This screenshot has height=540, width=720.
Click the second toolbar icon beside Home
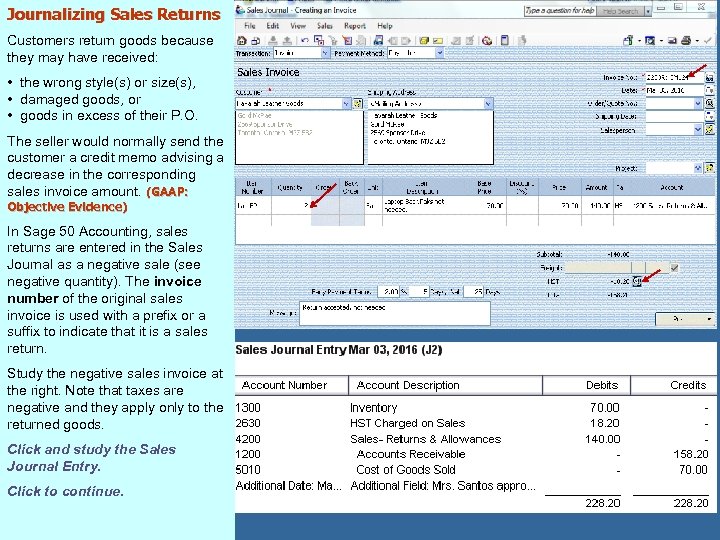(255, 40)
